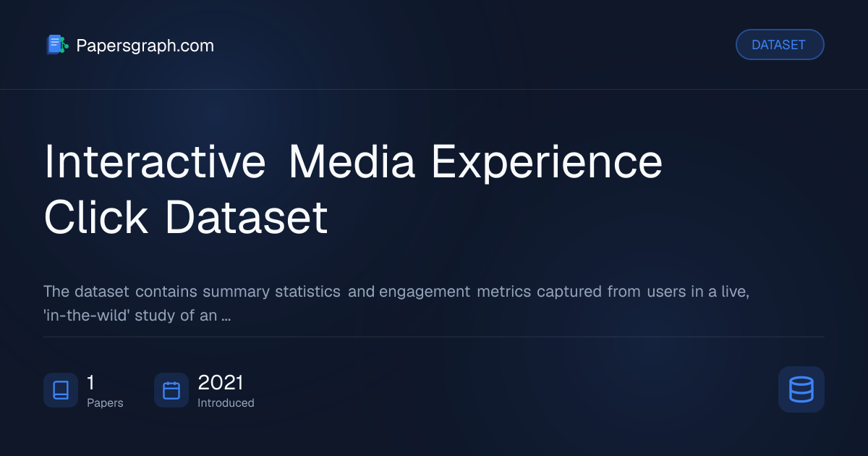Image resolution: width=868 pixels, height=456 pixels.
Task: Click the 'Introduced' label
Action: (226, 403)
